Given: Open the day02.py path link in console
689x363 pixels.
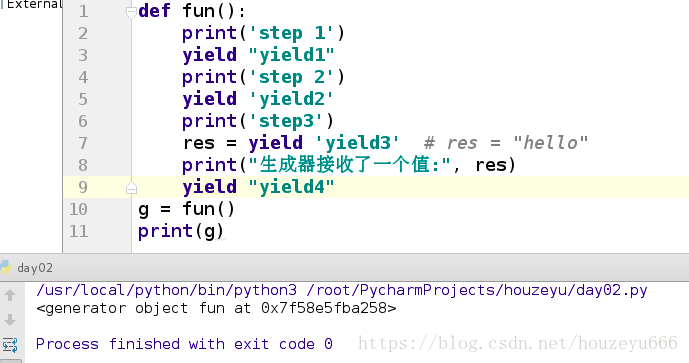Looking at the screenshot, I should pyautogui.click(x=477, y=290).
